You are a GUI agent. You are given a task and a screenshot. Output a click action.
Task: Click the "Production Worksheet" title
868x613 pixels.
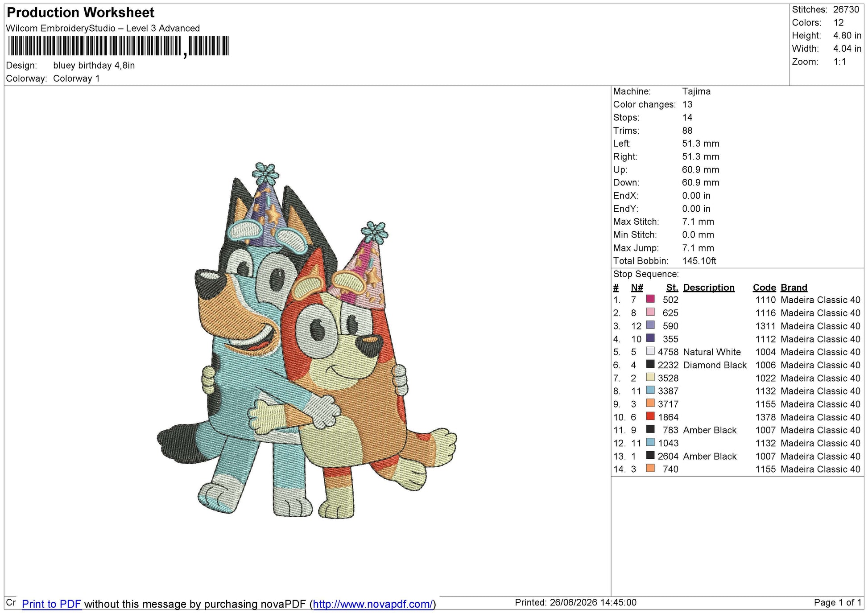coord(81,12)
